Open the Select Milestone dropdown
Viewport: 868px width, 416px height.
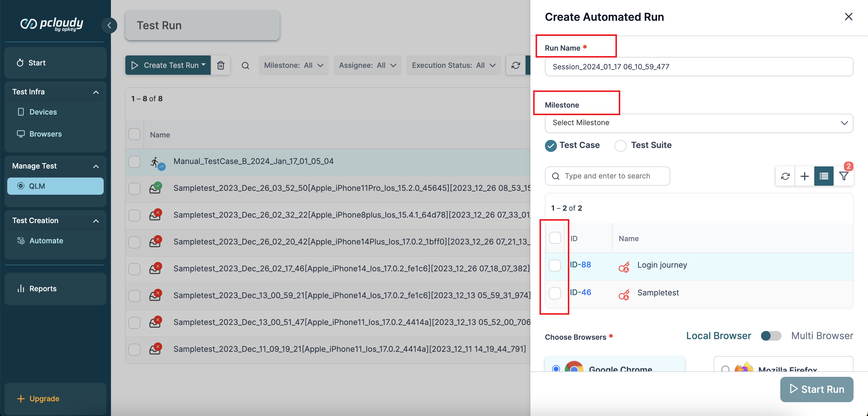coord(699,123)
